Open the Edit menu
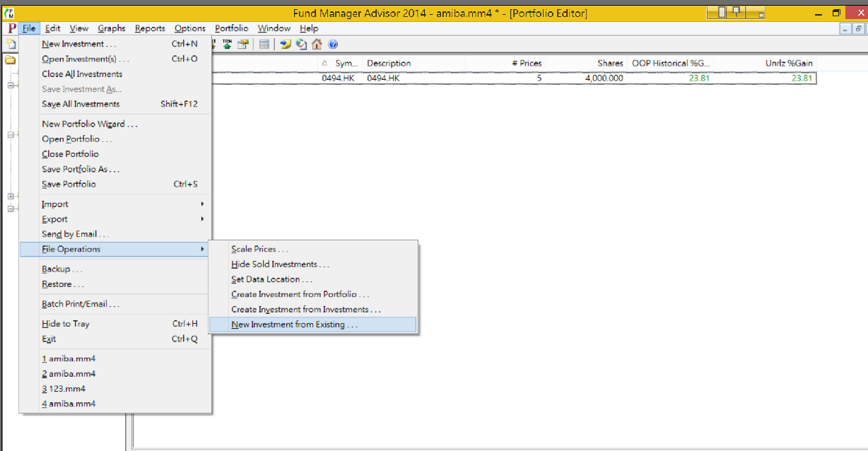Screen dimensions: 868x451 coord(53,28)
